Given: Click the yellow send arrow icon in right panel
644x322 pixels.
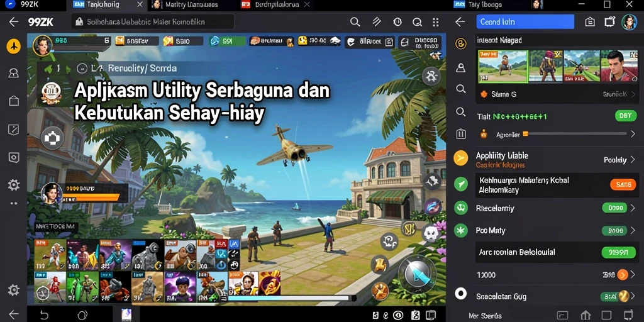Looking at the screenshot, I should pyautogui.click(x=461, y=158).
